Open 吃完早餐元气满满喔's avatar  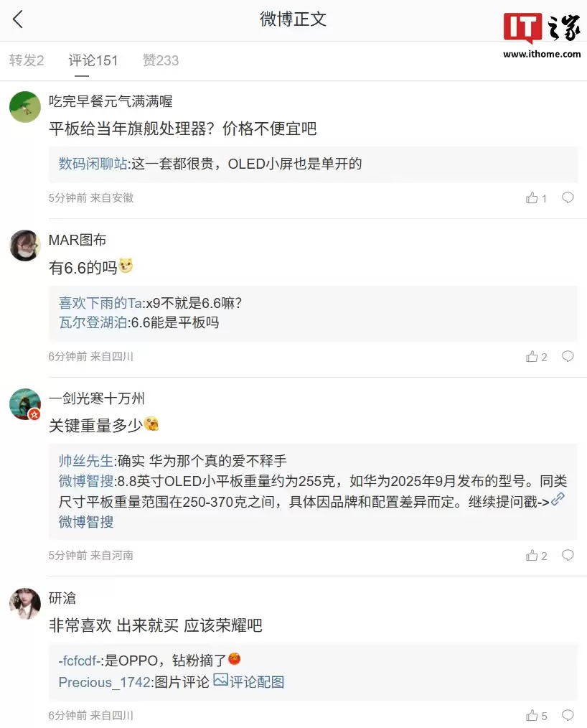(x=25, y=107)
